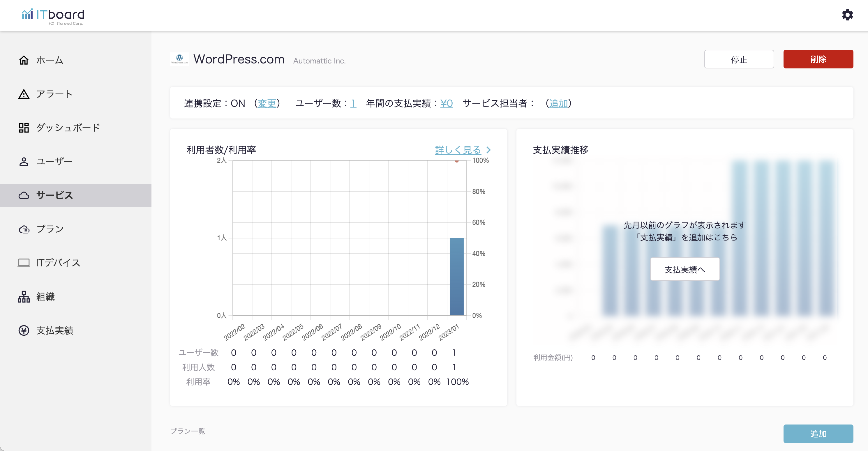Click the 2023/01 blue usage bar
Image resolution: width=868 pixels, height=451 pixels.
[457, 276]
